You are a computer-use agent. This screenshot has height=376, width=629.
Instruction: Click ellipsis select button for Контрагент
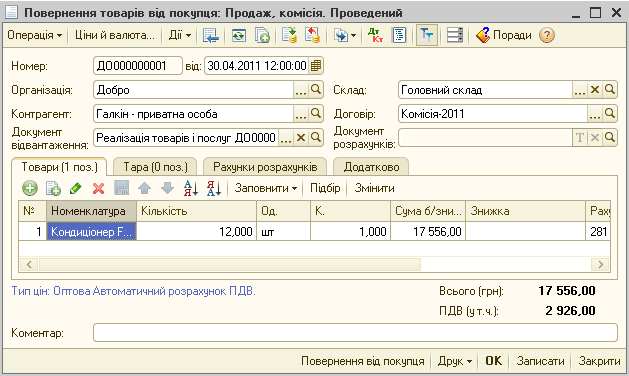pyautogui.click(x=301, y=114)
